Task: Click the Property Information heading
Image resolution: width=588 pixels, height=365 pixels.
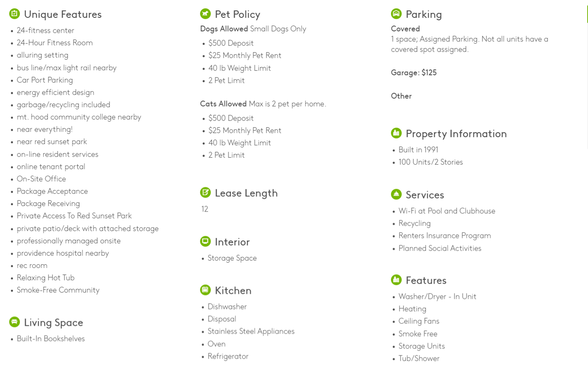Action: pos(456,134)
